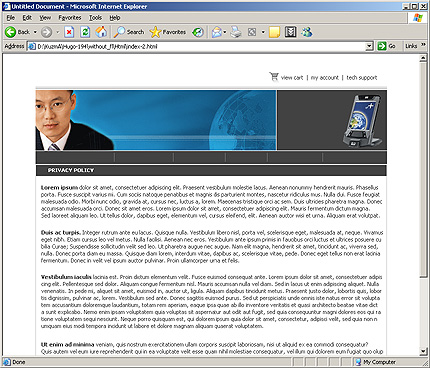Stop page loading with red X icon
The width and height of the screenshot is (430, 368).
point(69,32)
